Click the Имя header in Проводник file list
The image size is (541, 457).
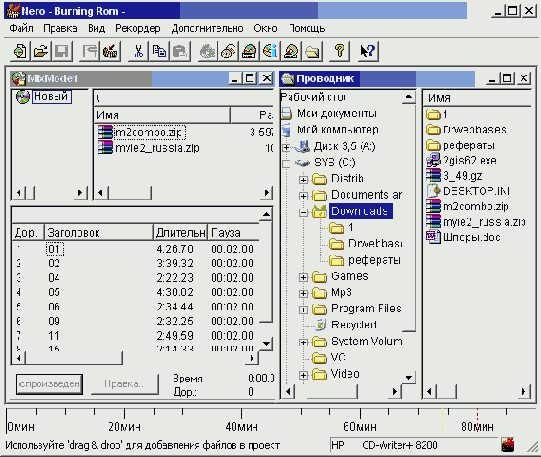[x=476, y=98]
